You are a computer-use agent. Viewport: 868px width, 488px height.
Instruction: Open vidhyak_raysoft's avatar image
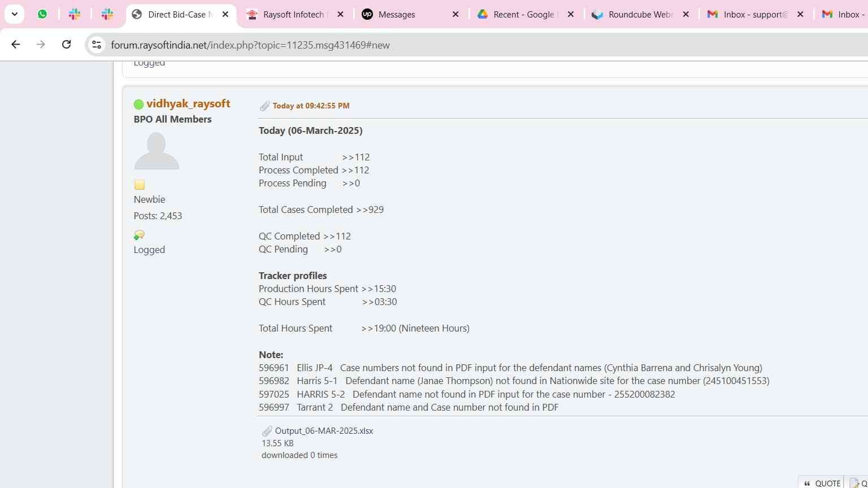157,151
